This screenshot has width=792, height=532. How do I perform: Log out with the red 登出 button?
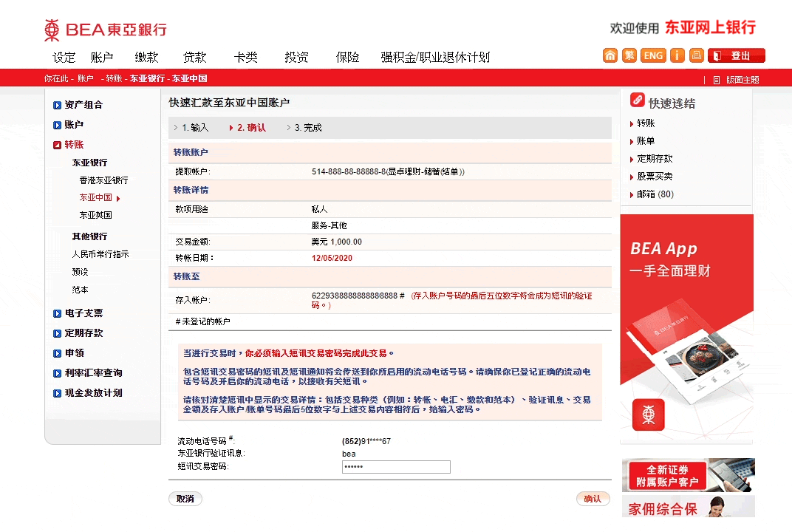[737, 55]
